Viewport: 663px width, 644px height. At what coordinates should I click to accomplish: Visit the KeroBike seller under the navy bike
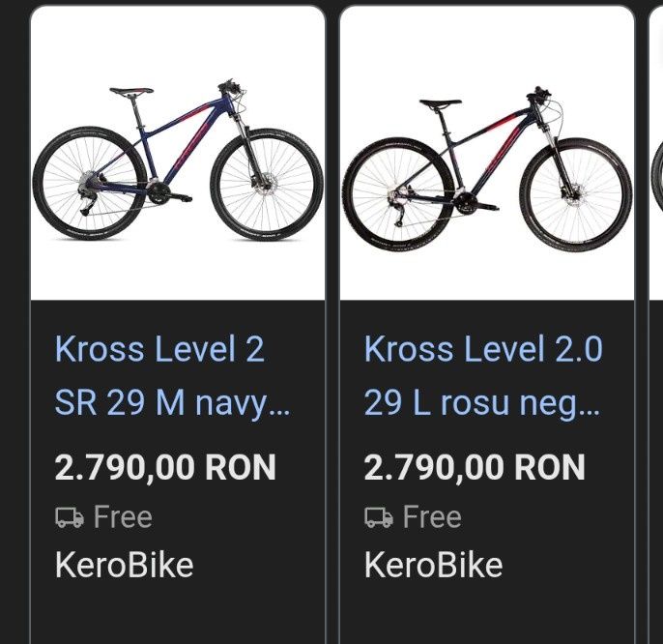[x=124, y=565]
